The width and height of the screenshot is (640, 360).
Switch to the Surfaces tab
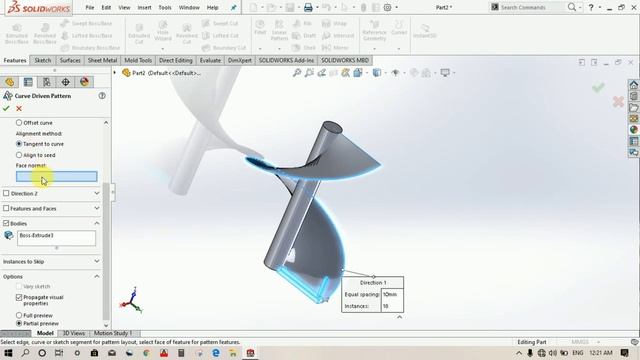(70, 60)
